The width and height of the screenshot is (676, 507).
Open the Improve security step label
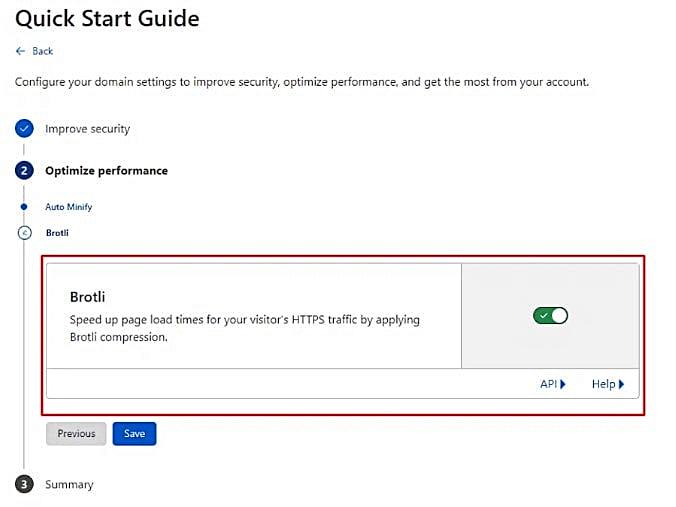point(88,129)
